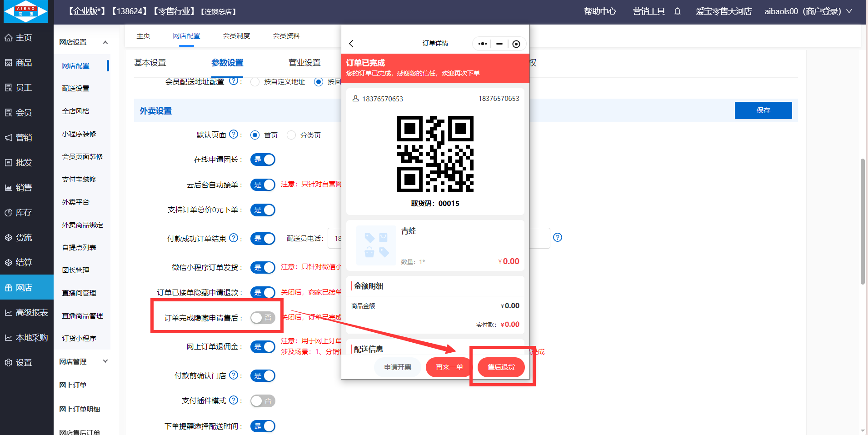Toggle the 微信小程序订单发货 switch
The image size is (868, 435).
point(263,268)
